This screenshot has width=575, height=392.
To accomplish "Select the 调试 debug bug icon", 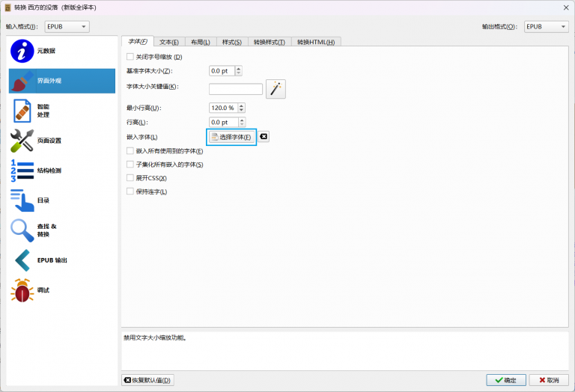I will 22,290.
